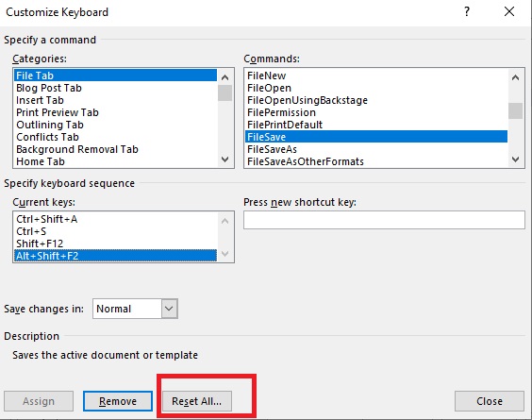Viewport: 532px width, 420px height.
Task: Click Current keys scroll up arrow
Action: 224,221
